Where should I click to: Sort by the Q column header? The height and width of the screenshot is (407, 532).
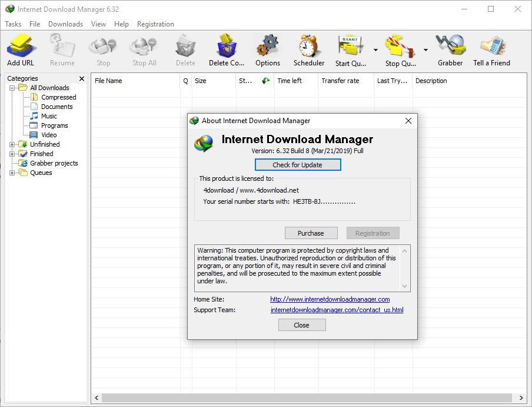tap(185, 81)
